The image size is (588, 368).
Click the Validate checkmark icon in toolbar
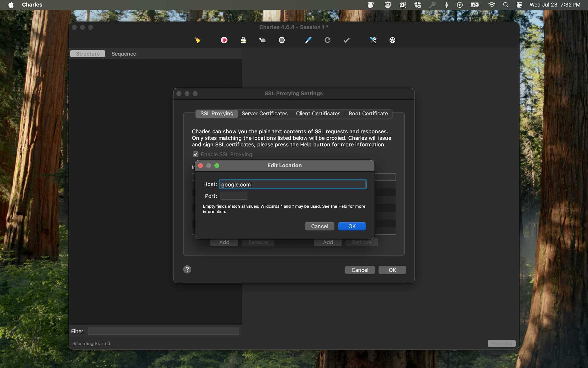347,40
